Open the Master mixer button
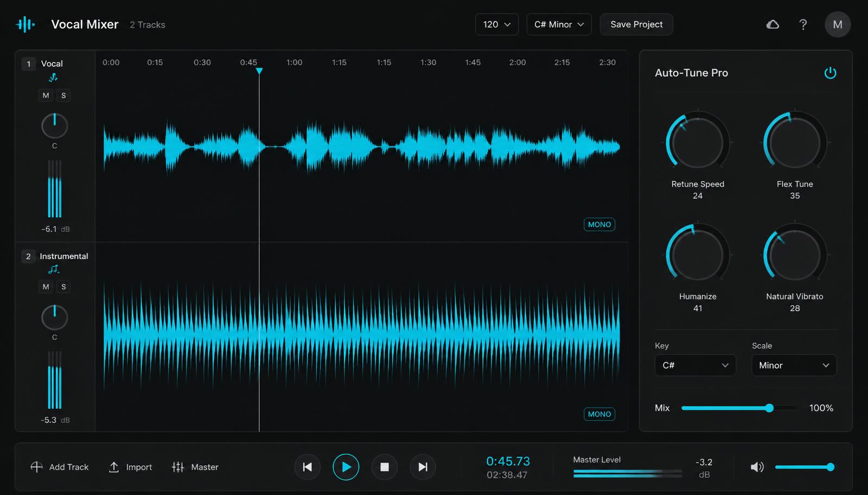 click(x=195, y=467)
